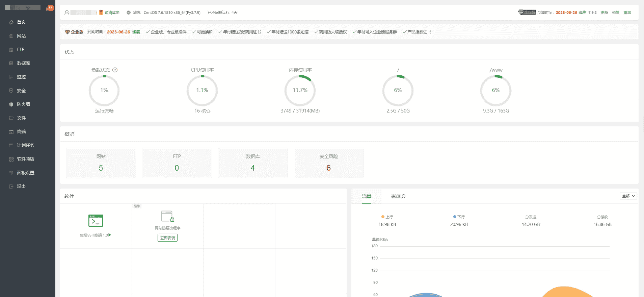Open the 宝塔SSH终端 software icon

click(96, 221)
